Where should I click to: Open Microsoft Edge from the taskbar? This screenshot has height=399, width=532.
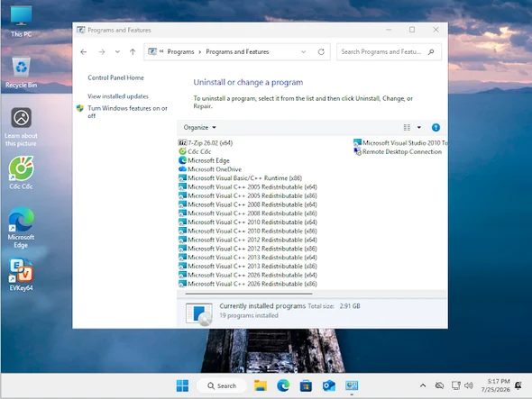[x=283, y=385]
